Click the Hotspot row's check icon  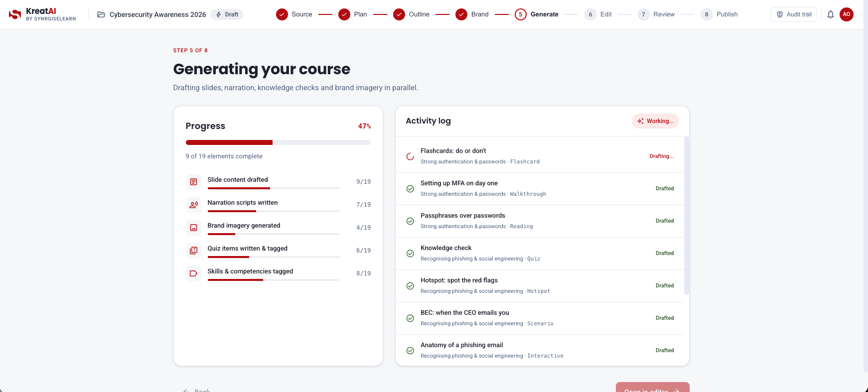point(410,286)
